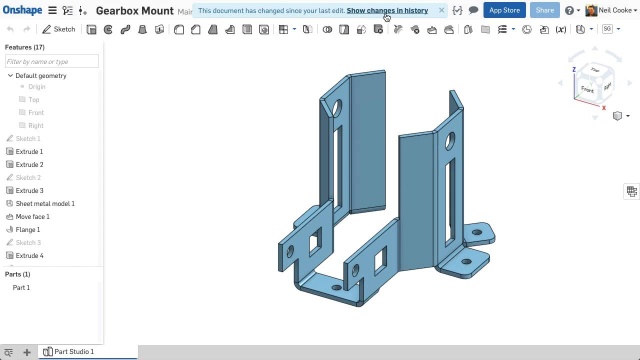Select the Chamfer tool
The image size is (640, 360).
pos(196,29)
